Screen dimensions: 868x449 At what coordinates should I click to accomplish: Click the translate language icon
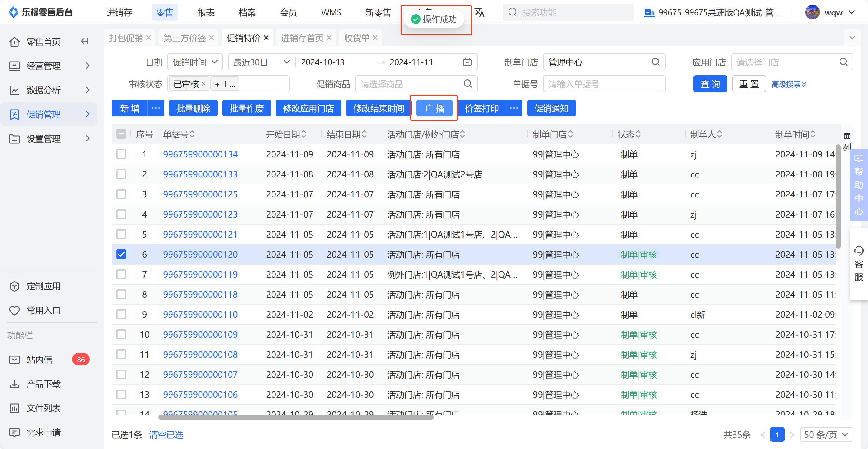coord(479,13)
